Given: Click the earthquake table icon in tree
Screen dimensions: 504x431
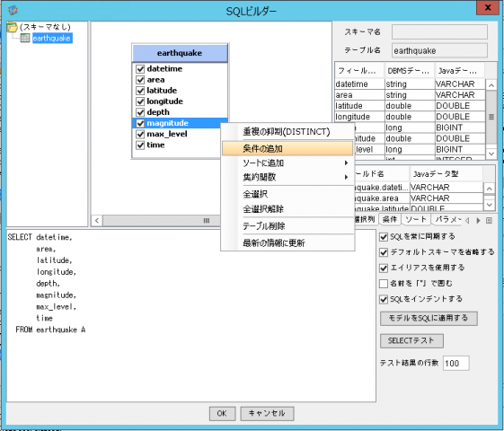Looking at the screenshot, I should coord(25,39).
